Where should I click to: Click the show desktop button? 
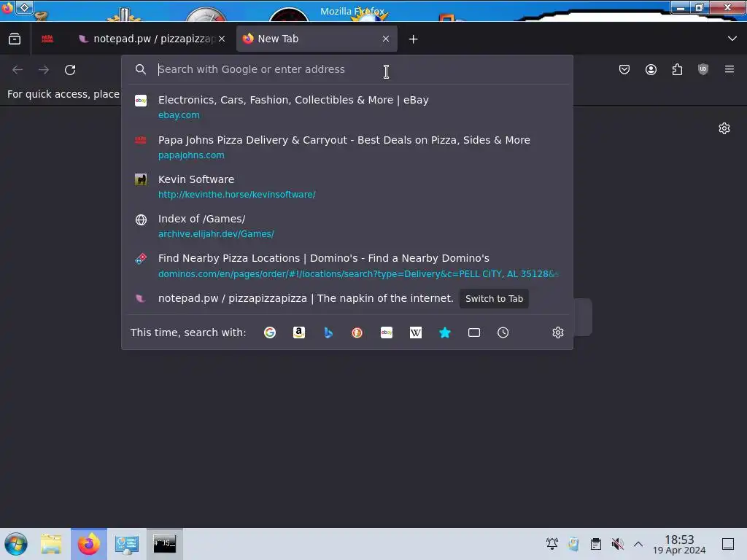(728, 544)
